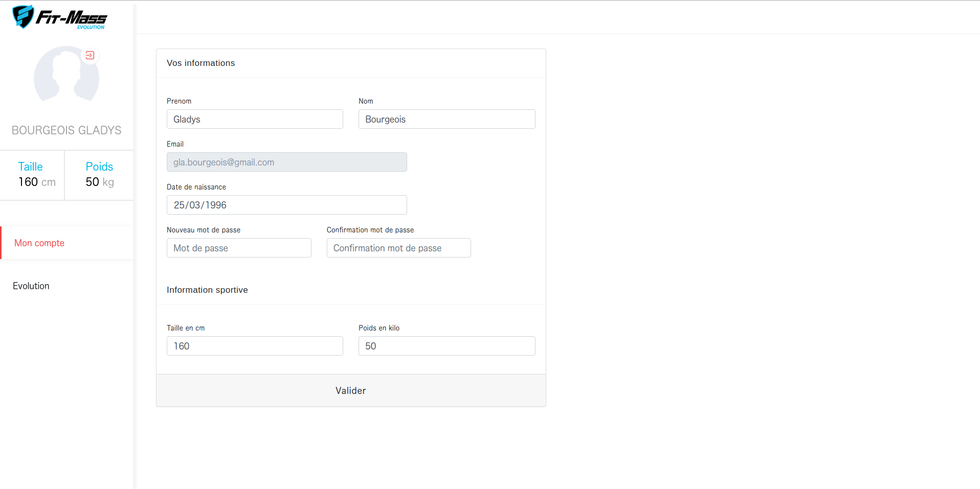The width and height of the screenshot is (980, 489).
Task: Click the Date de naissance label
Action: (x=196, y=187)
